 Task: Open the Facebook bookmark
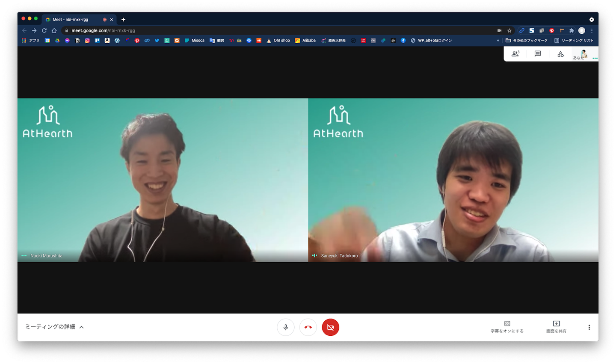(x=403, y=41)
